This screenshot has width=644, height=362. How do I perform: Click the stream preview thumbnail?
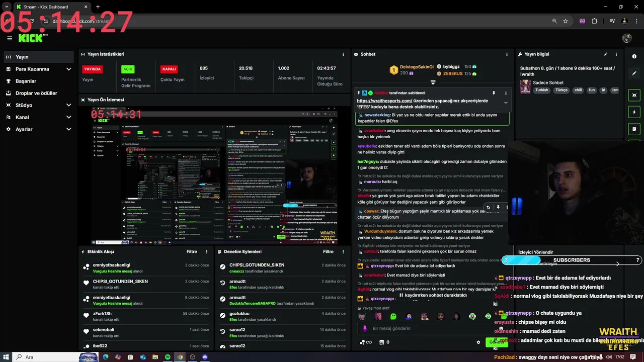(x=214, y=175)
